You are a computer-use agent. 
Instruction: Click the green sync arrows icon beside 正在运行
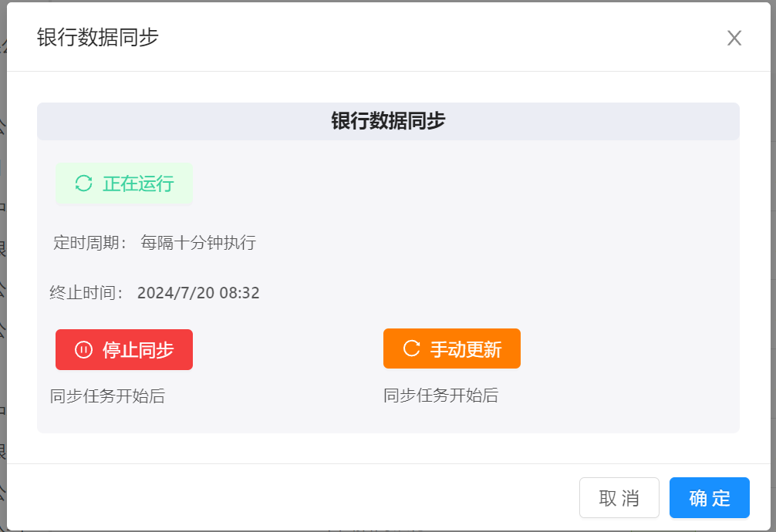tap(83, 184)
